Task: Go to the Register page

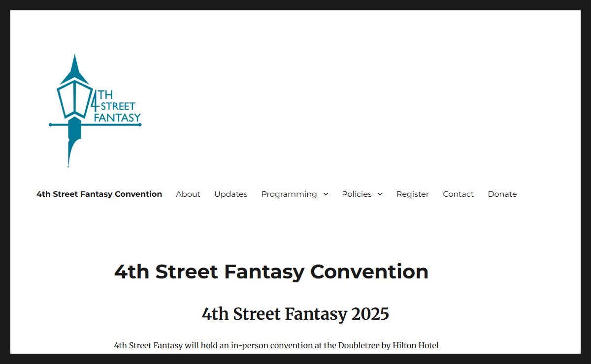Action: pyautogui.click(x=413, y=194)
